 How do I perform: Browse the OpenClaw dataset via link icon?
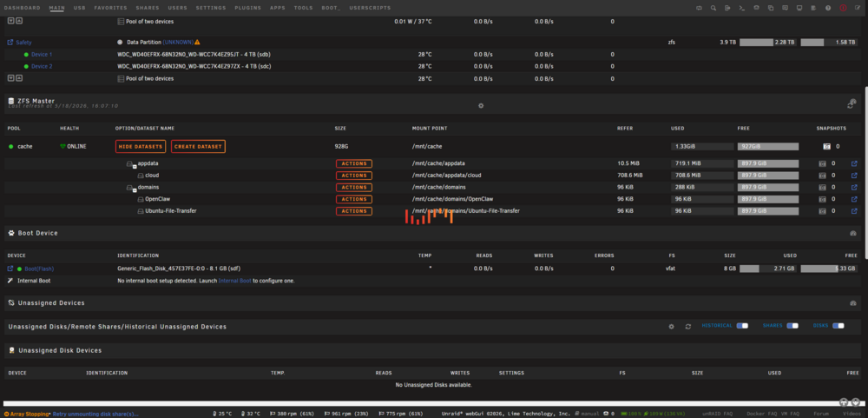(854, 199)
